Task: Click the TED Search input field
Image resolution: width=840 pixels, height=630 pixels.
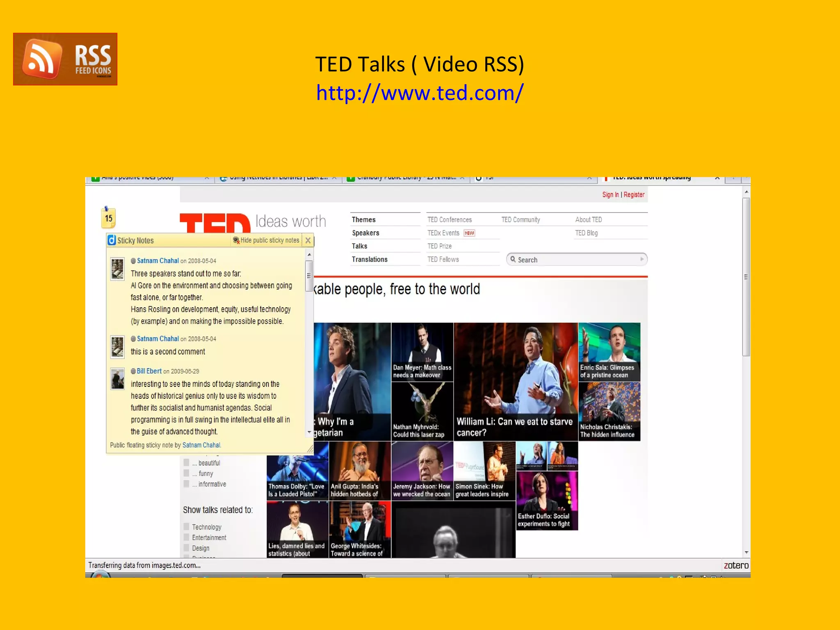Action: pyautogui.click(x=577, y=260)
